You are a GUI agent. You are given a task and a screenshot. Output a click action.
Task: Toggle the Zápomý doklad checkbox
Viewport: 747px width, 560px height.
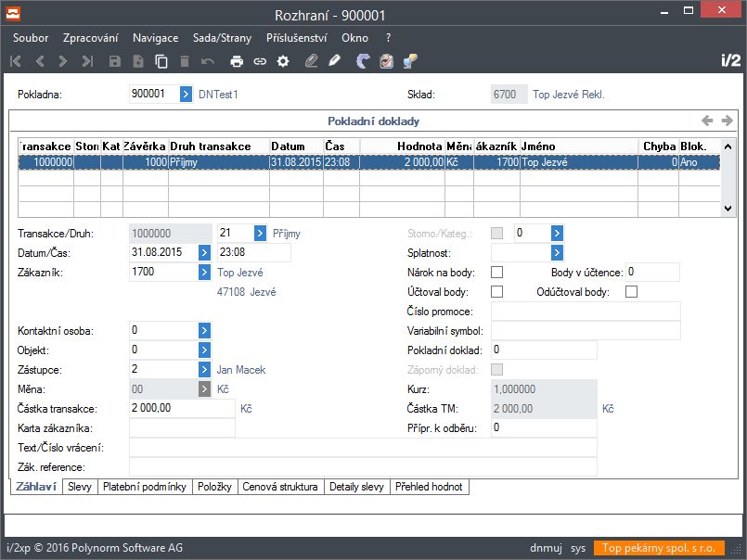496,369
